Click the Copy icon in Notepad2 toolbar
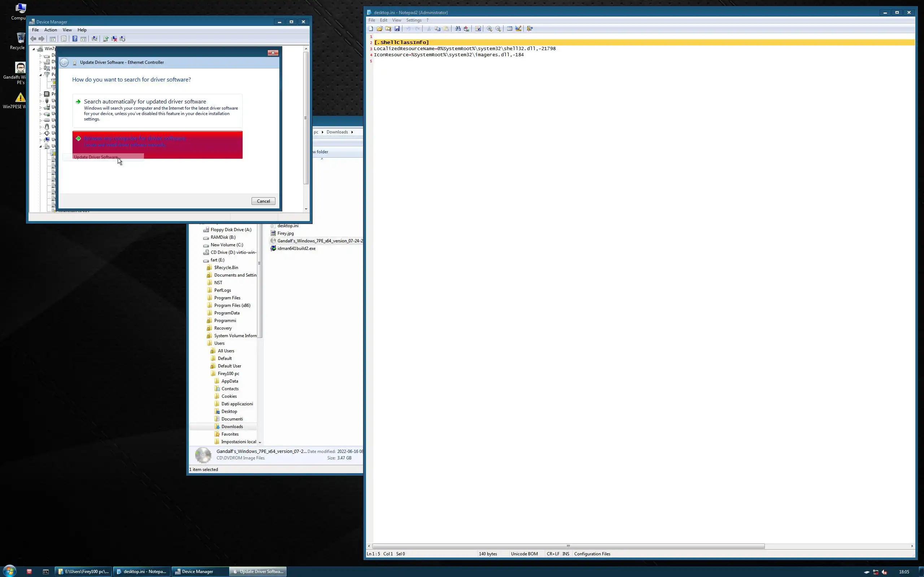The image size is (924, 577). [437, 28]
